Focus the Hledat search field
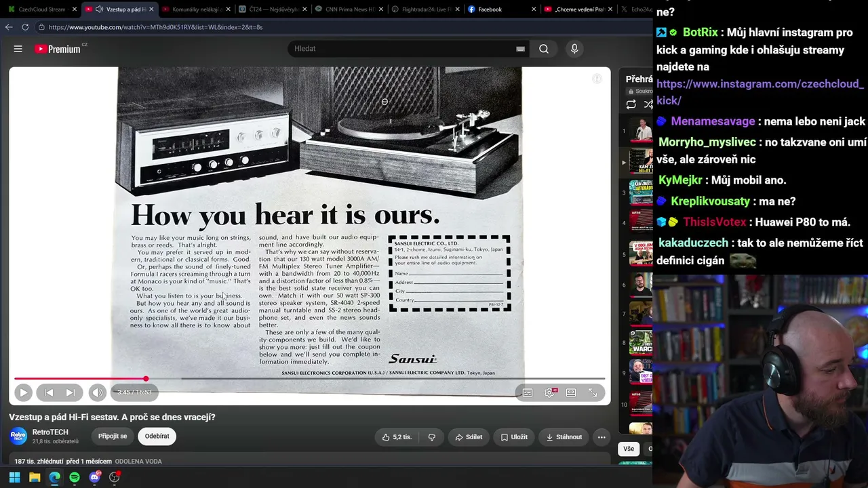Viewport: 868px width, 488px height. tap(404, 49)
